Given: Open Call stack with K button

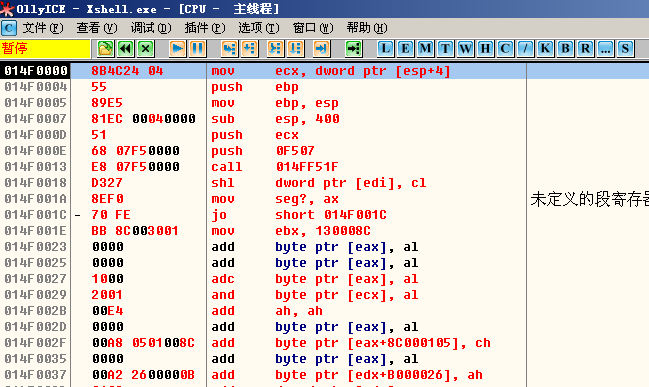Looking at the screenshot, I should [x=545, y=49].
